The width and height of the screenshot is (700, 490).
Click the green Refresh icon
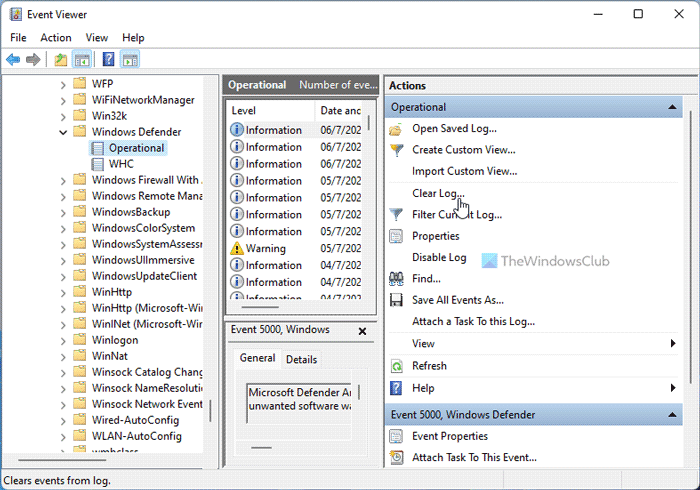pos(396,366)
